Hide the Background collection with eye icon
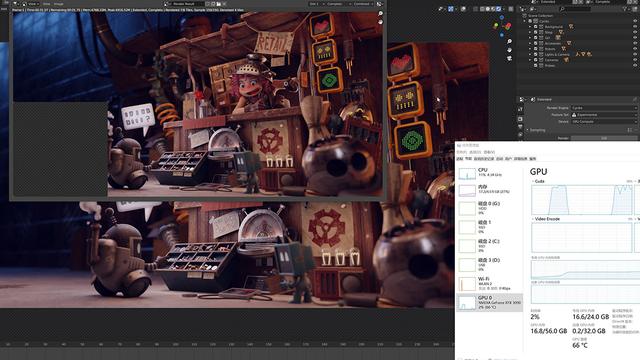The width and height of the screenshot is (640, 360). pos(635,27)
